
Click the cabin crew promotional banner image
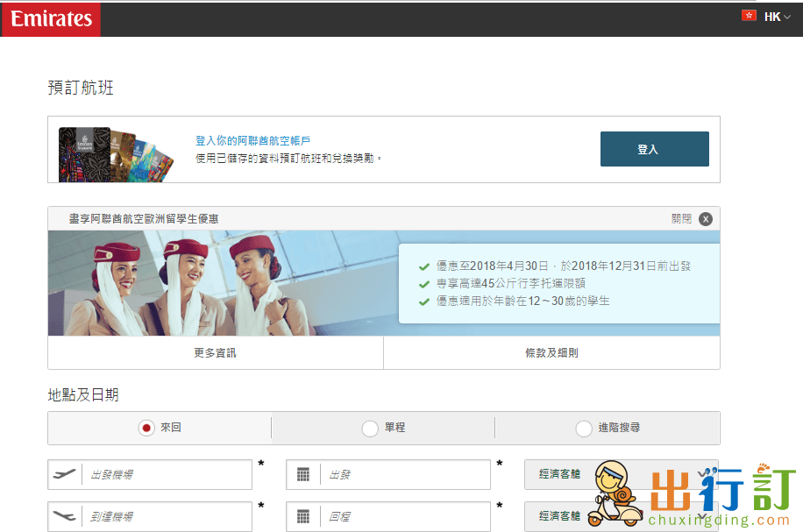point(384,283)
